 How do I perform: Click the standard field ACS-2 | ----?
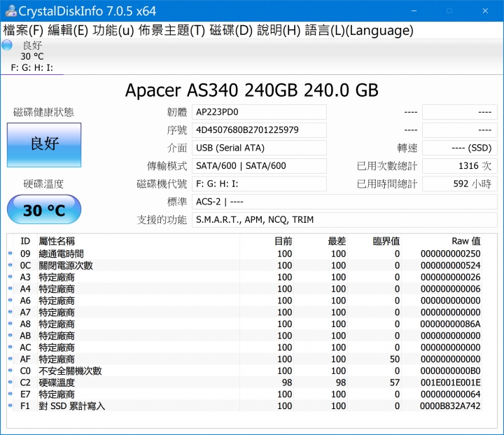(x=344, y=202)
